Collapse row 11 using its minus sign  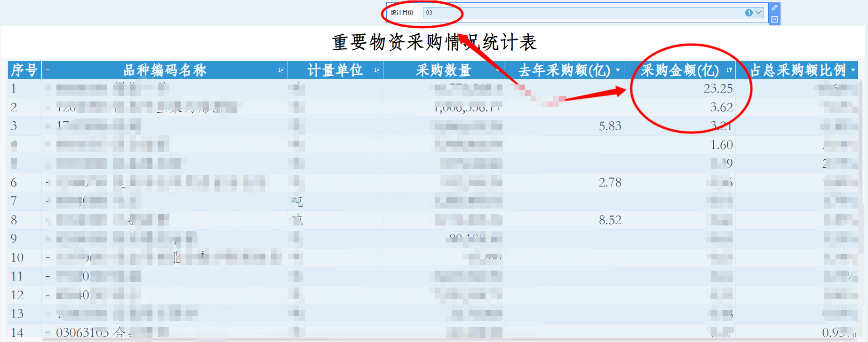(48, 277)
